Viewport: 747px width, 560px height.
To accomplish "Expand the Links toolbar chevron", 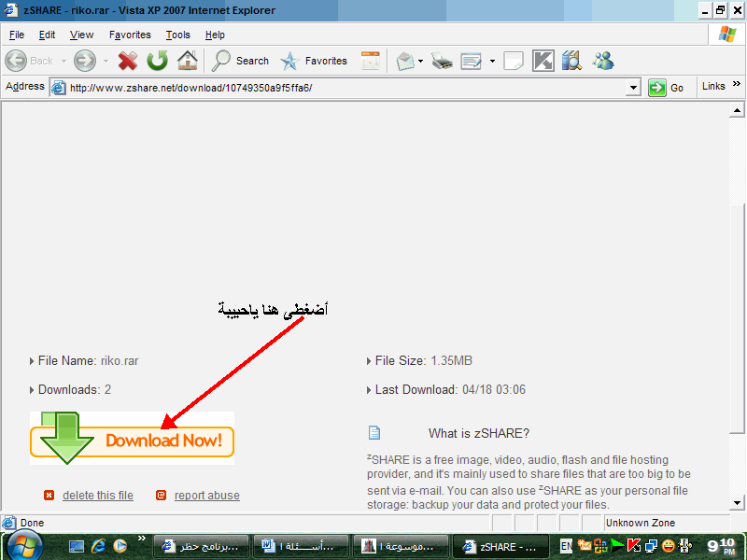I will point(737,84).
